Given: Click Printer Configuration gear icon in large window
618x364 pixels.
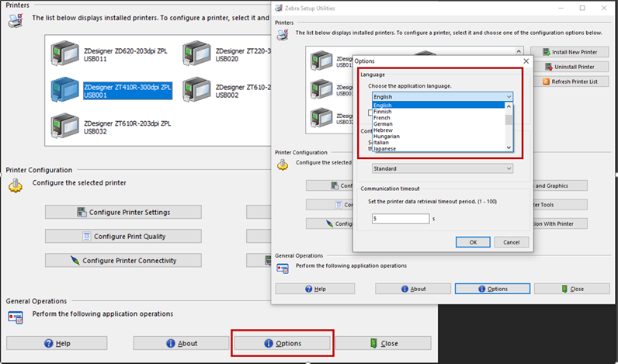Looking at the screenshot, I should coord(16,185).
